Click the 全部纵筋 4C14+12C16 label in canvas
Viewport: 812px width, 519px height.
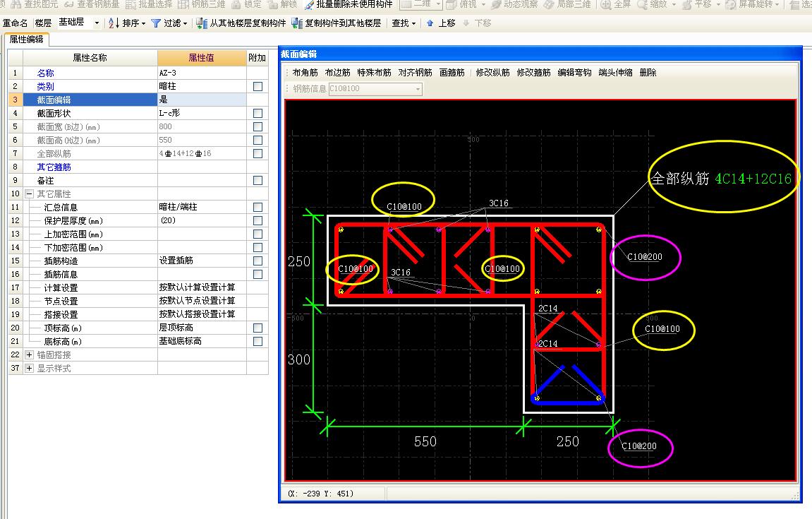tap(721, 179)
